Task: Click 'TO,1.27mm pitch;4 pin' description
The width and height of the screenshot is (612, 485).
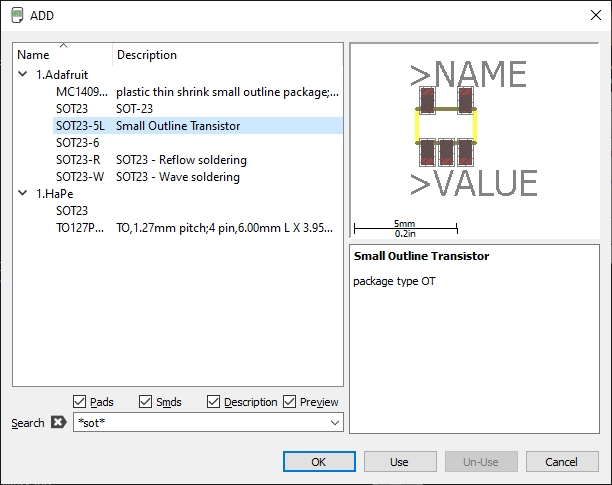Action: (224, 228)
